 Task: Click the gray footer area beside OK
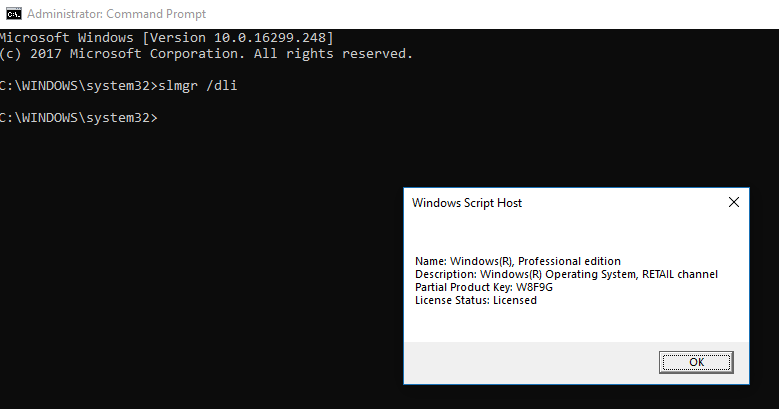click(x=532, y=362)
